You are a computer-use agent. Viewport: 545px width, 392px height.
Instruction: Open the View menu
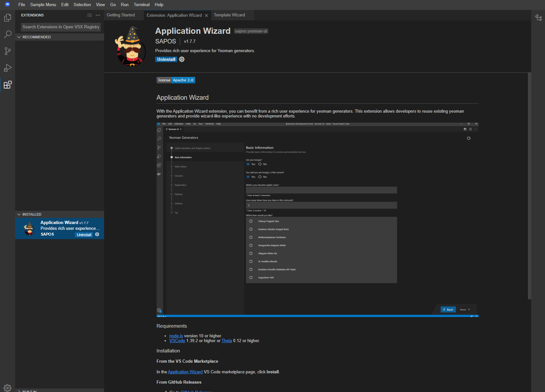[100, 5]
